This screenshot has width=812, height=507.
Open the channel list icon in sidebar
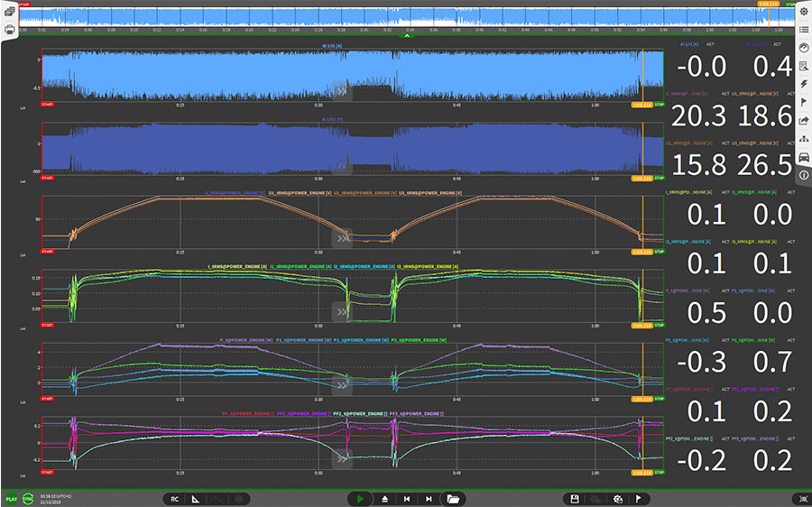click(803, 29)
